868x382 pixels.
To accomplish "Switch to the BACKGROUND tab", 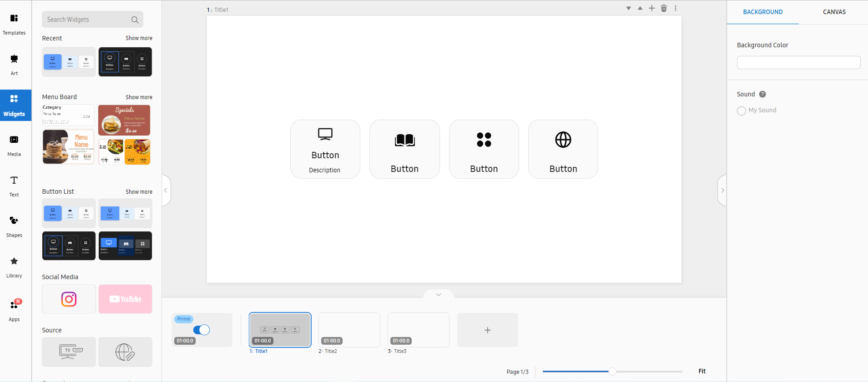I will pyautogui.click(x=762, y=12).
